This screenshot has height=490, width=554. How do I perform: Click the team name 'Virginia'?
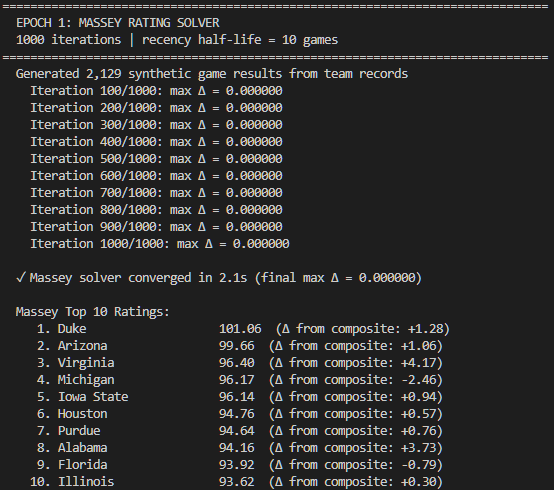tap(86, 363)
